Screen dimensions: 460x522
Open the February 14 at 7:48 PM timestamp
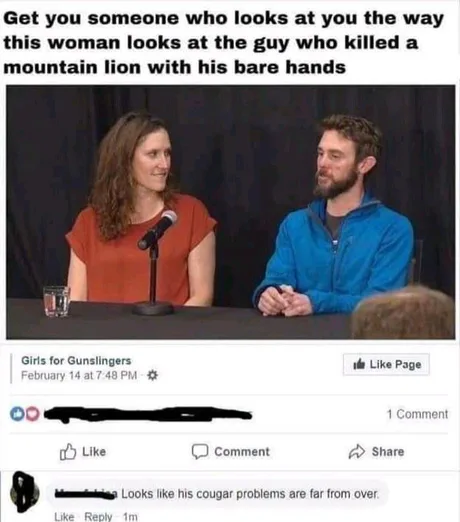(x=79, y=376)
